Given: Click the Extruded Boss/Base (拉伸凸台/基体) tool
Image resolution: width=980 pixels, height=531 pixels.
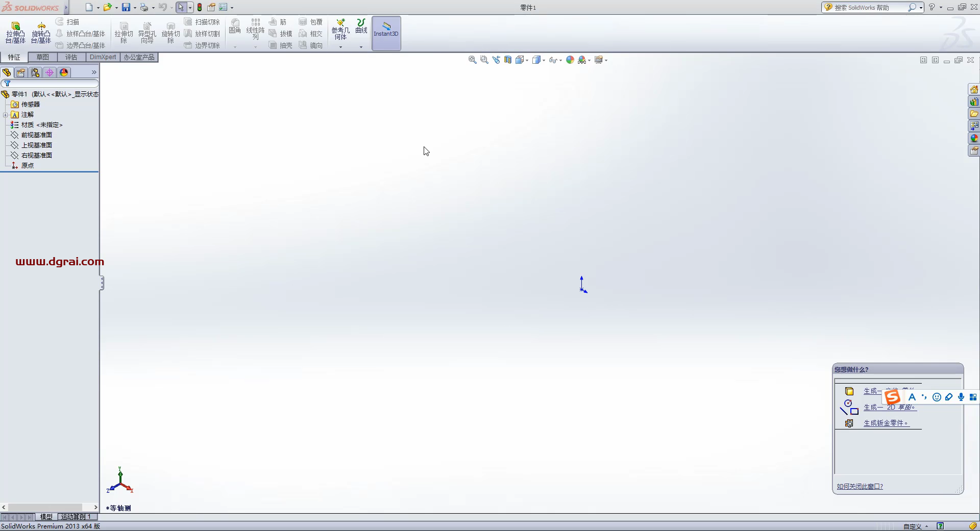Looking at the screenshot, I should point(15,33).
